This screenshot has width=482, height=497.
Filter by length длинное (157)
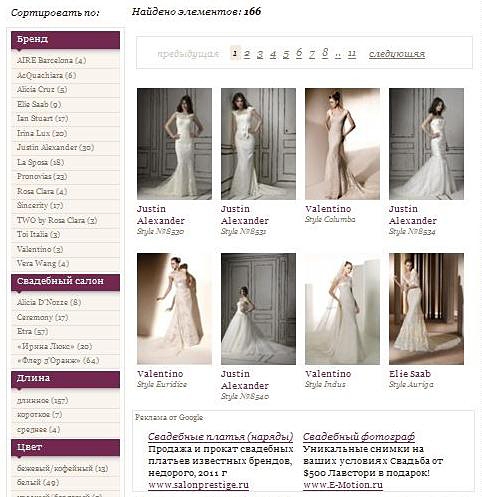coord(42,400)
